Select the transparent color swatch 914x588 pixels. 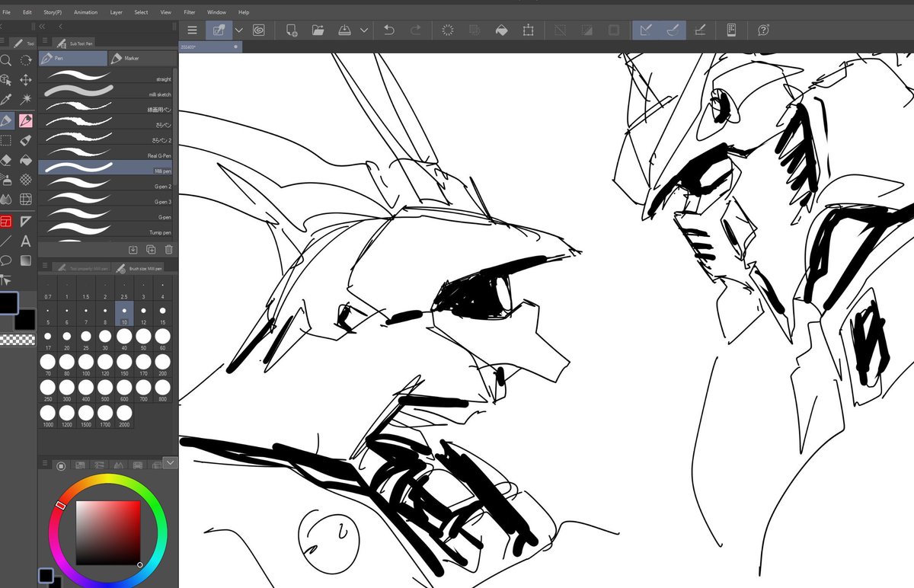[x=17, y=340]
